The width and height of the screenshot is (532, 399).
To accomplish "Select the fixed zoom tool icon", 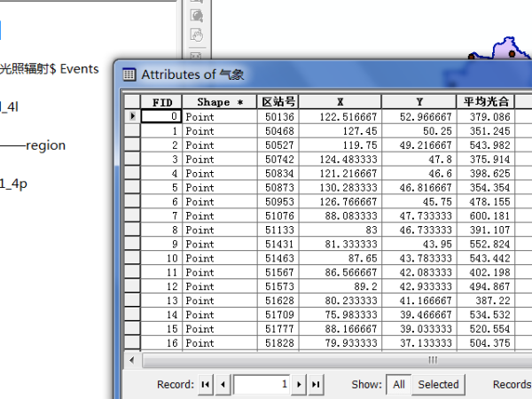I will 196,15.
